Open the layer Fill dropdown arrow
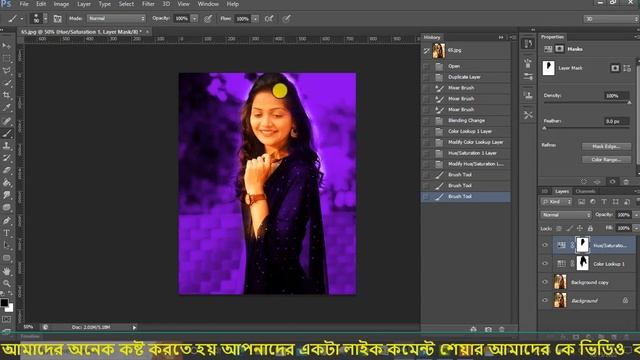 [x=636, y=228]
